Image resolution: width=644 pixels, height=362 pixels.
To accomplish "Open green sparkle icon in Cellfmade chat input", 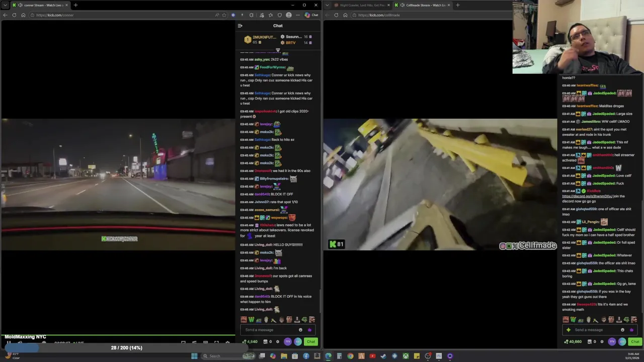I will coord(569,330).
